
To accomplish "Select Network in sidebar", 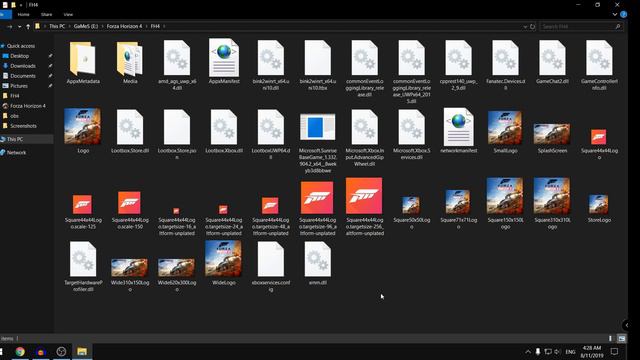I will click(16, 152).
